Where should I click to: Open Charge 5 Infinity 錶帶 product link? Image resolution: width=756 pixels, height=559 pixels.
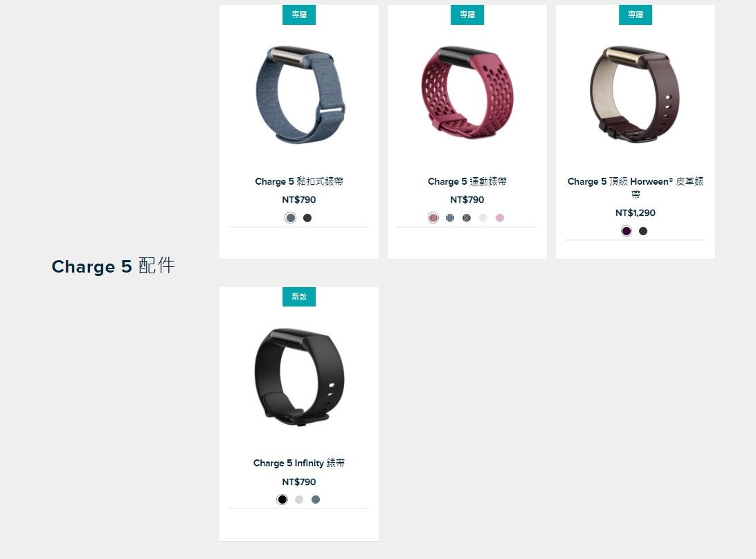299,463
